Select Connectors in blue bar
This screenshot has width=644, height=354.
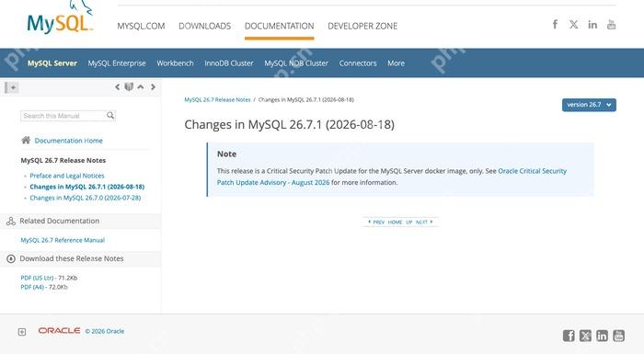[x=358, y=63]
